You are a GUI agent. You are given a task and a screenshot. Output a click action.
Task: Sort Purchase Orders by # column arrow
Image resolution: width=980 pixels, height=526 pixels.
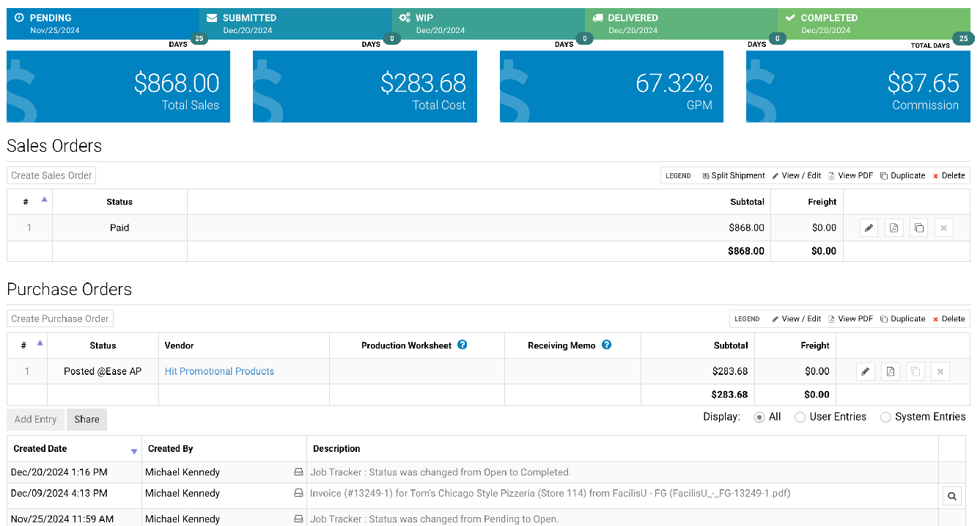click(40, 343)
